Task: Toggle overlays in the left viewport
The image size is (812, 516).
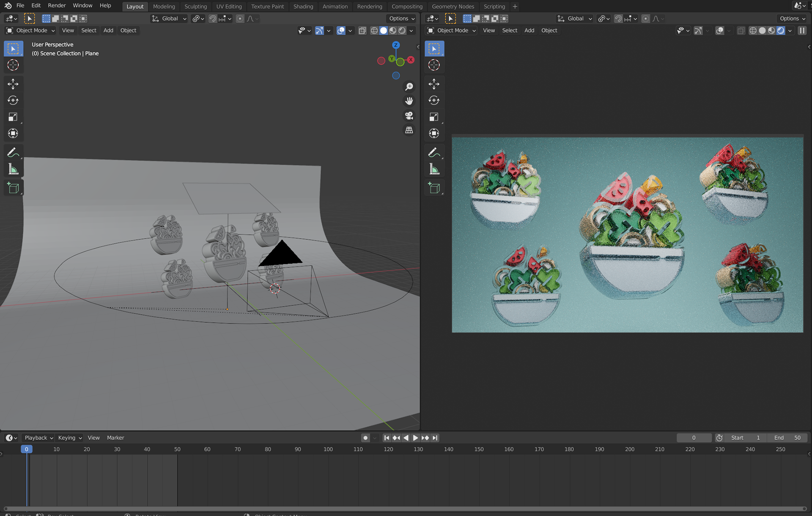Action: pos(341,30)
